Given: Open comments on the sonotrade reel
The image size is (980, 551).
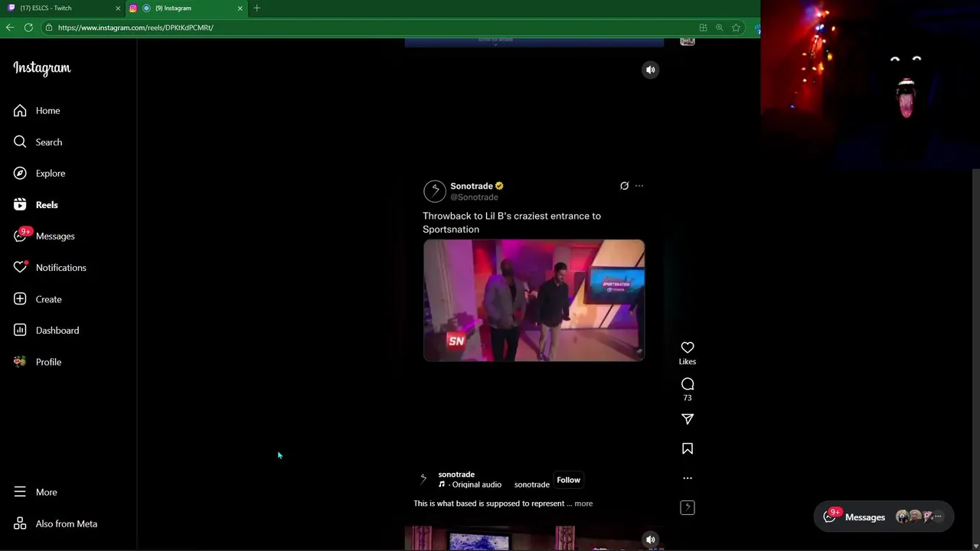Looking at the screenshot, I should click(x=688, y=384).
